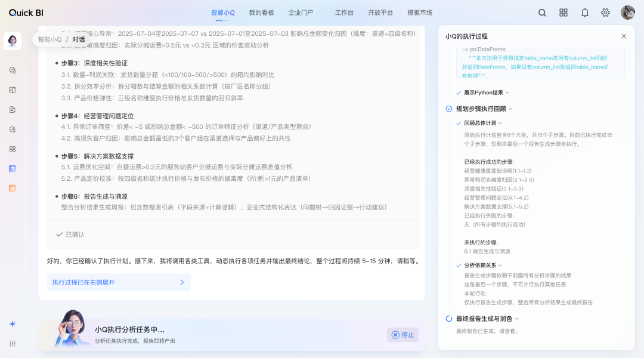Screen dimensions: 644x358
Task: Click the notification bell in the top bar
Action: click(585, 12)
